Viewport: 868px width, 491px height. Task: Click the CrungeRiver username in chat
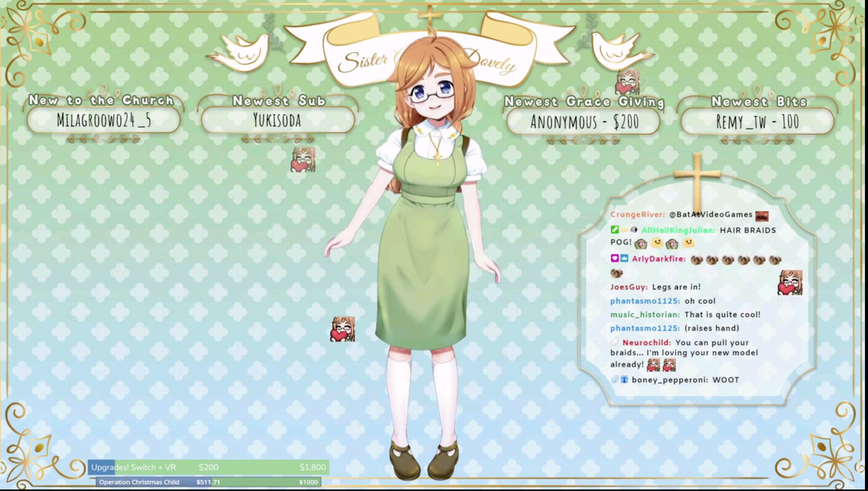[x=637, y=215]
